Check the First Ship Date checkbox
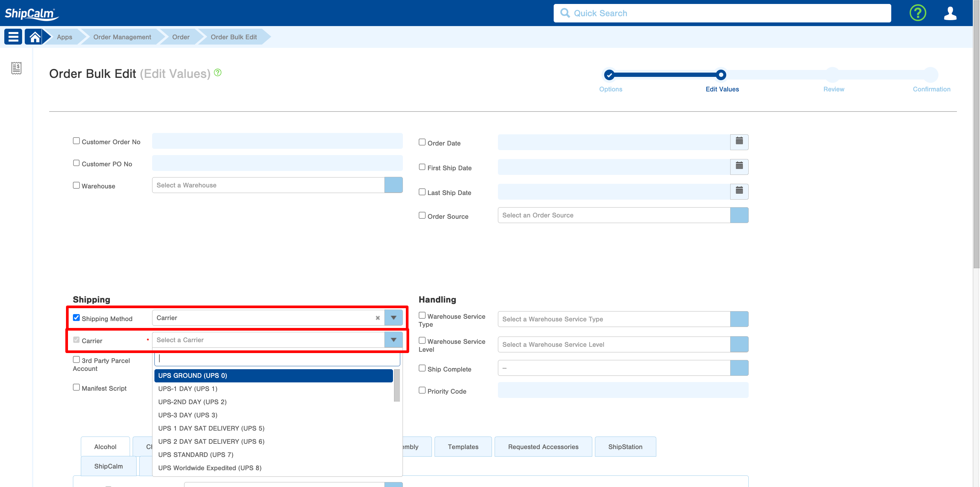 (x=422, y=167)
